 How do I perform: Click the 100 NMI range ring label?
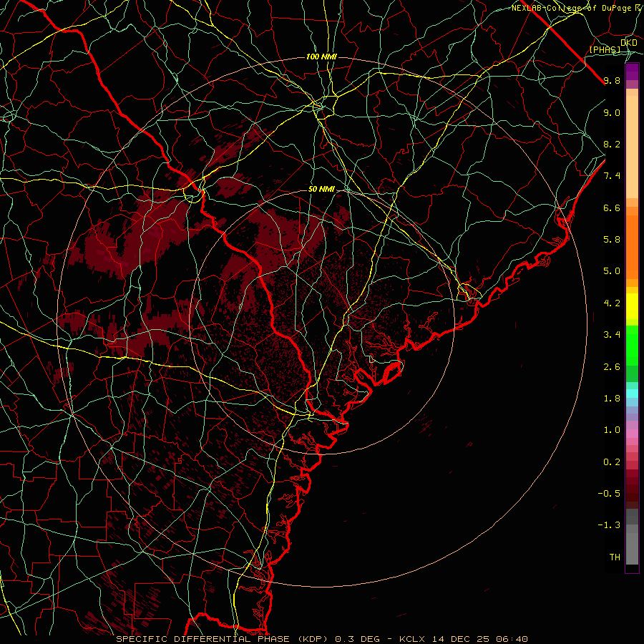pyautogui.click(x=321, y=57)
